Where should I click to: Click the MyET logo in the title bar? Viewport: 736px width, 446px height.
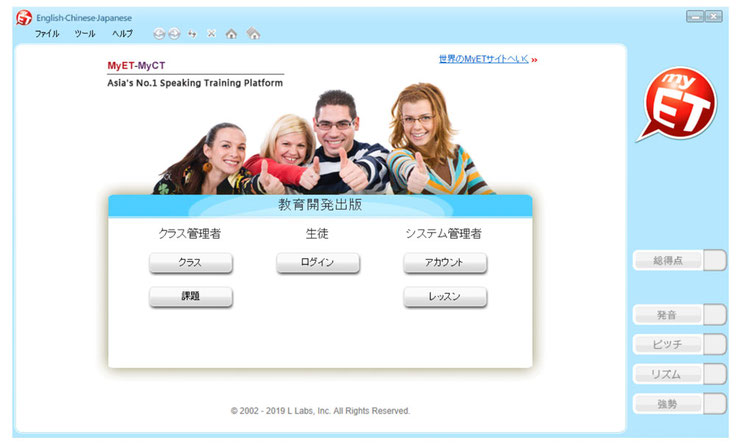coord(23,18)
